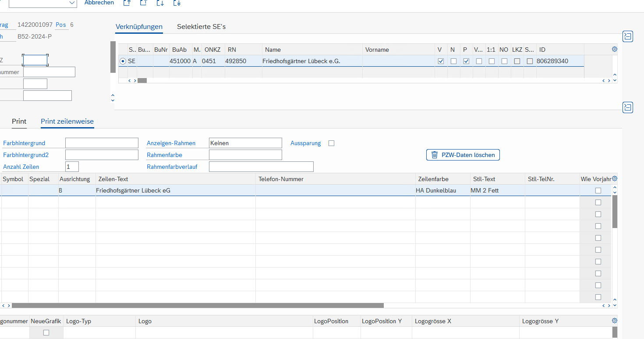Switch to Print tab
The height and width of the screenshot is (339, 644).
[x=19, y=121]
